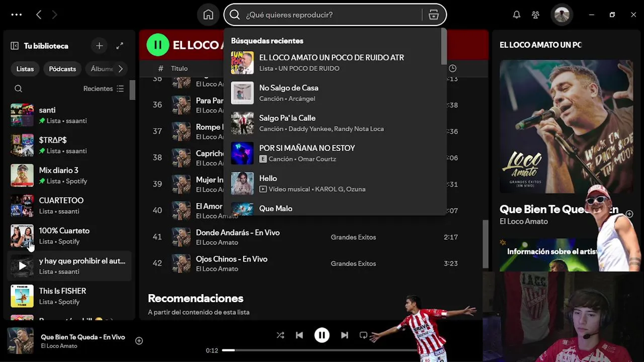Open 100% Cuarteto playlist

pos(70,236)
